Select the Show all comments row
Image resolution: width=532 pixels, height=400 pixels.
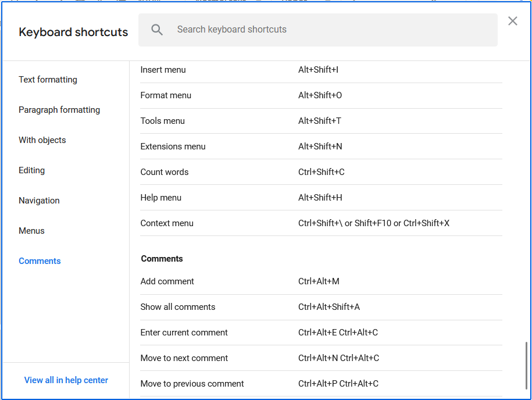point(178,307)
